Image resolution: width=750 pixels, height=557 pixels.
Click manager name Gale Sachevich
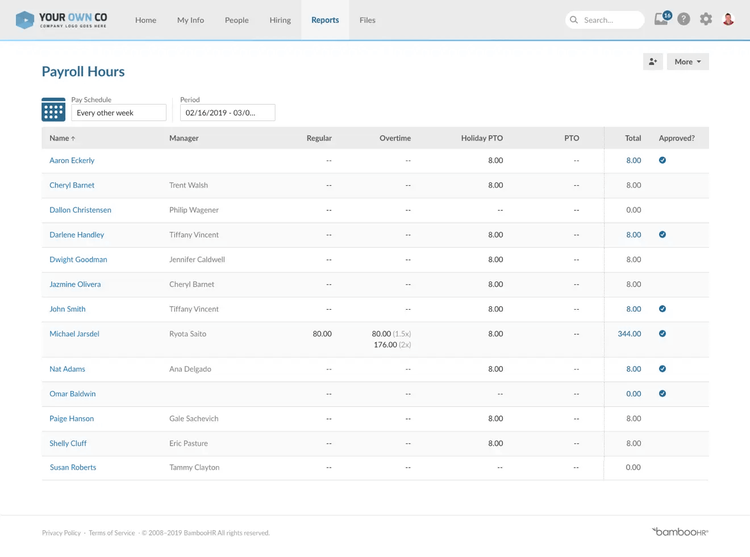click(x=194, y=419)
